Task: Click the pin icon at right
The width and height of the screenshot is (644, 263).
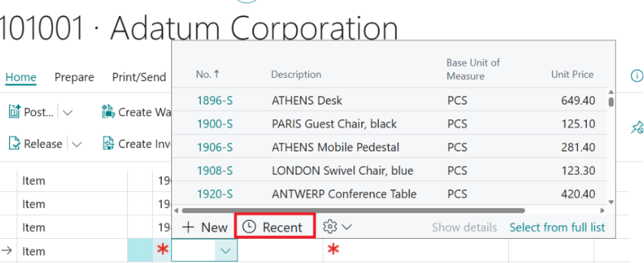Action: click(637, 127)
